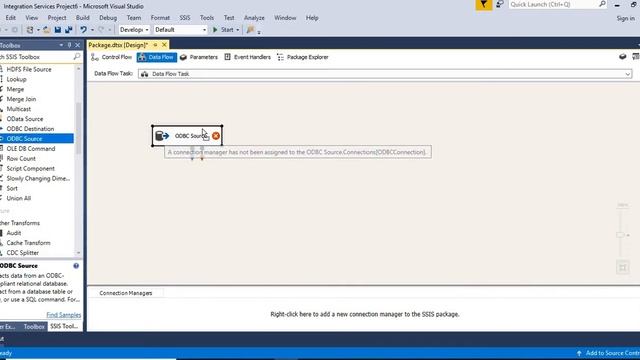
Task: Open the Start button dropdown arrow
Action: point(238,30)
